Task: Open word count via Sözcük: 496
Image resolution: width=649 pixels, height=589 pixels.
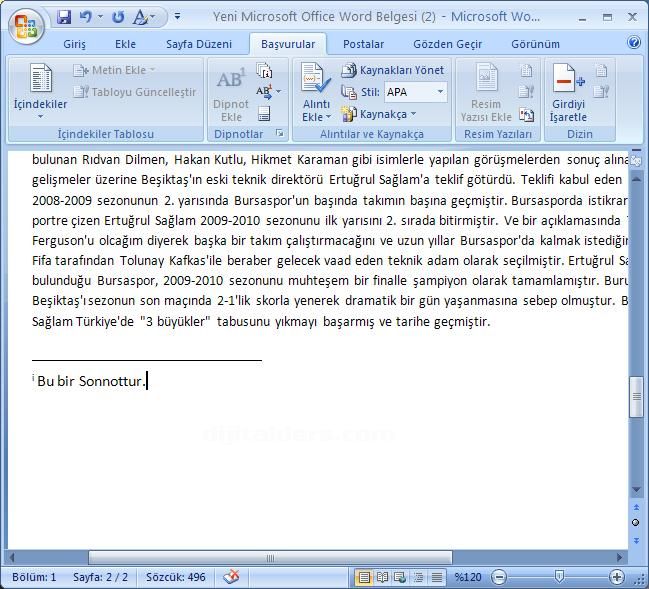Action: pos(175,577)
